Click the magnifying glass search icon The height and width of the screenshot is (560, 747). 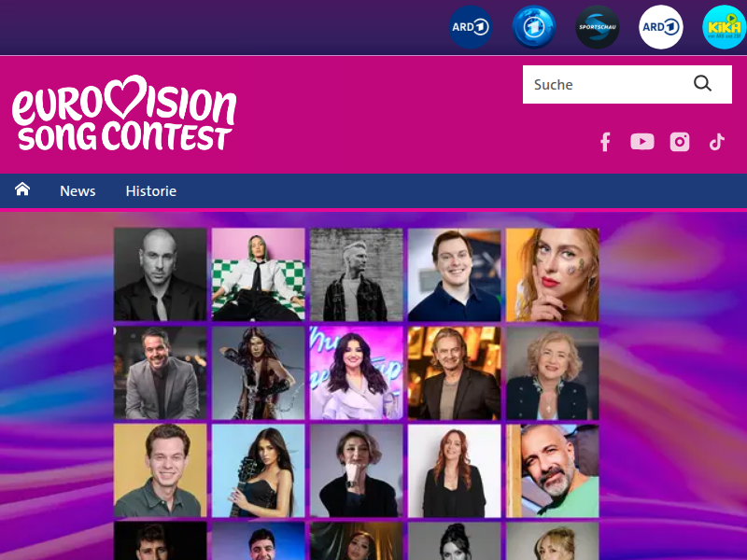coord(702,84)
